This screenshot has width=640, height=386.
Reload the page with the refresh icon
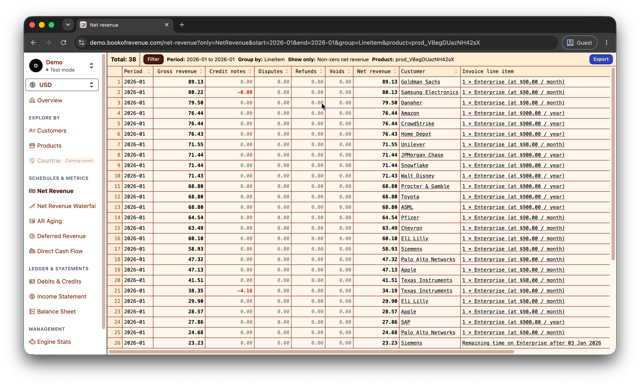pyautogui.click(x=63, y=42)
